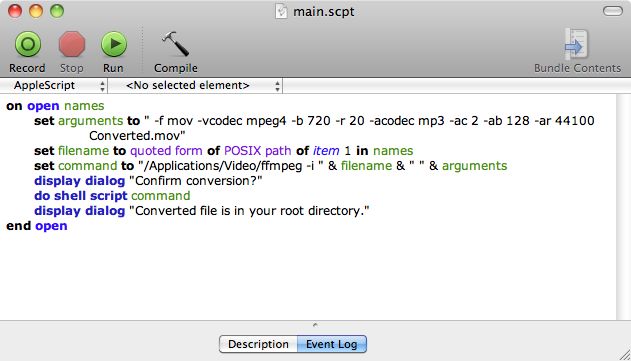Viewport: 631px width, 361px height.
Task: Place cursor in the 'Confirm conversion?' string
Action: 196,181
